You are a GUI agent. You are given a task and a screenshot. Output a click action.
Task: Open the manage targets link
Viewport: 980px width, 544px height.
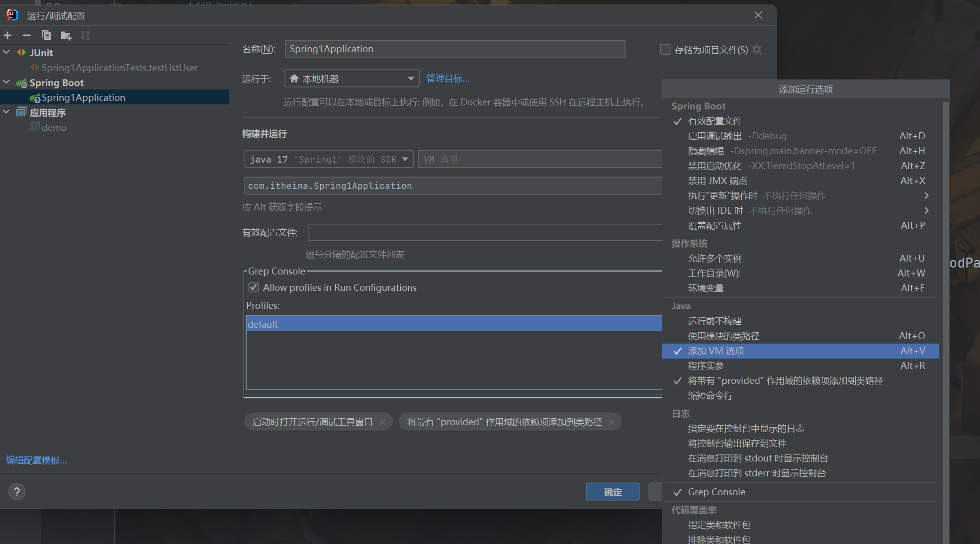tap(447, 79)
